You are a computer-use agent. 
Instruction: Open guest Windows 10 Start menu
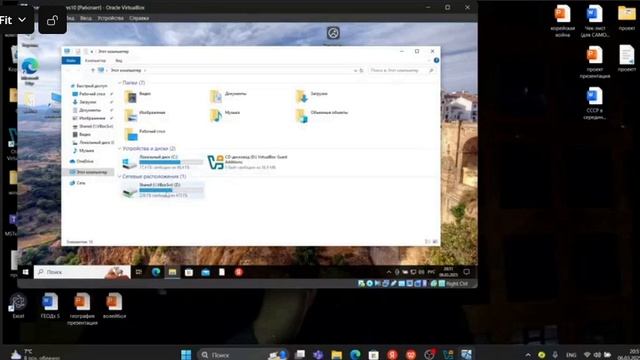(x=25, y=272)
